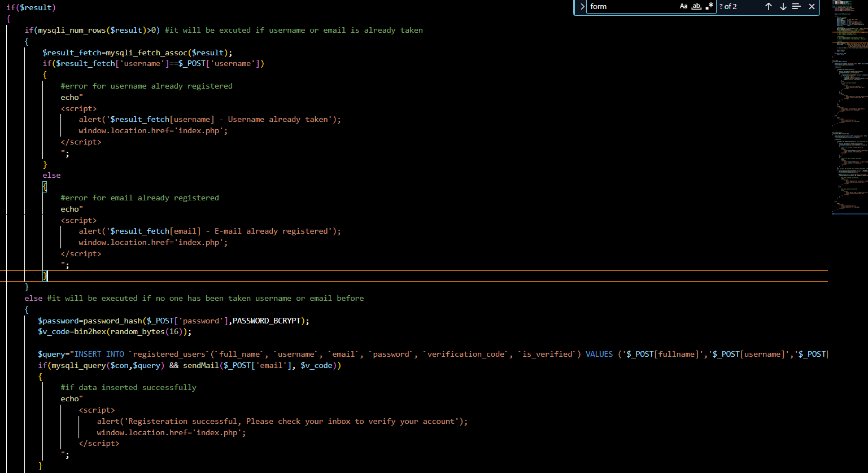Image resolution: width=868 pixels, height=473 pixels.
Task: Expand the Toggle Replace chevron in find widget
Action: [x=582, y=7]
